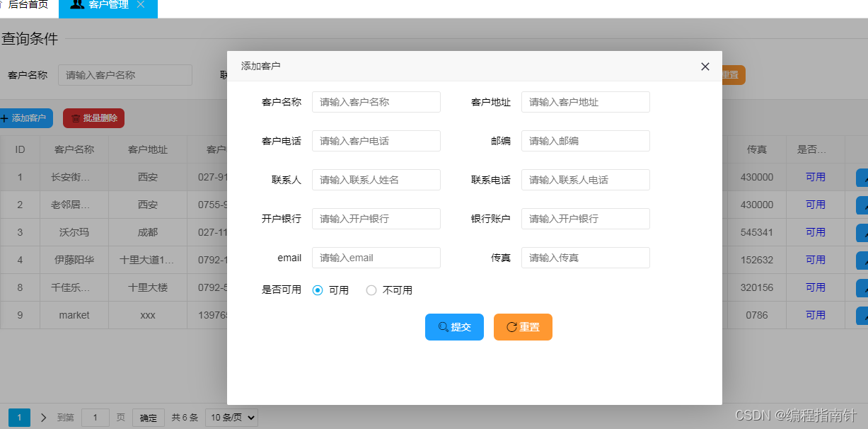Close the 客户管理 tab with X icon

click(x=141, y=5)
